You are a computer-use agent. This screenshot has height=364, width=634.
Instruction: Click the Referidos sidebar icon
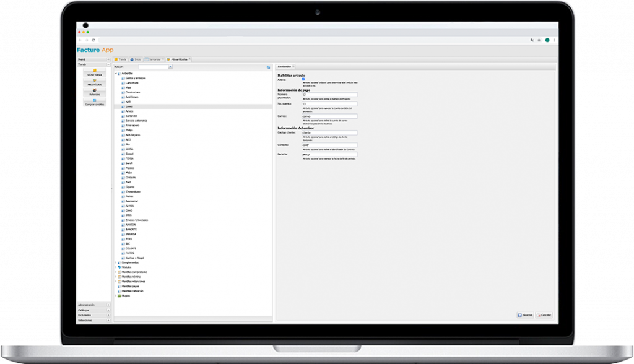pyautogui.click(x=95, y=91)
